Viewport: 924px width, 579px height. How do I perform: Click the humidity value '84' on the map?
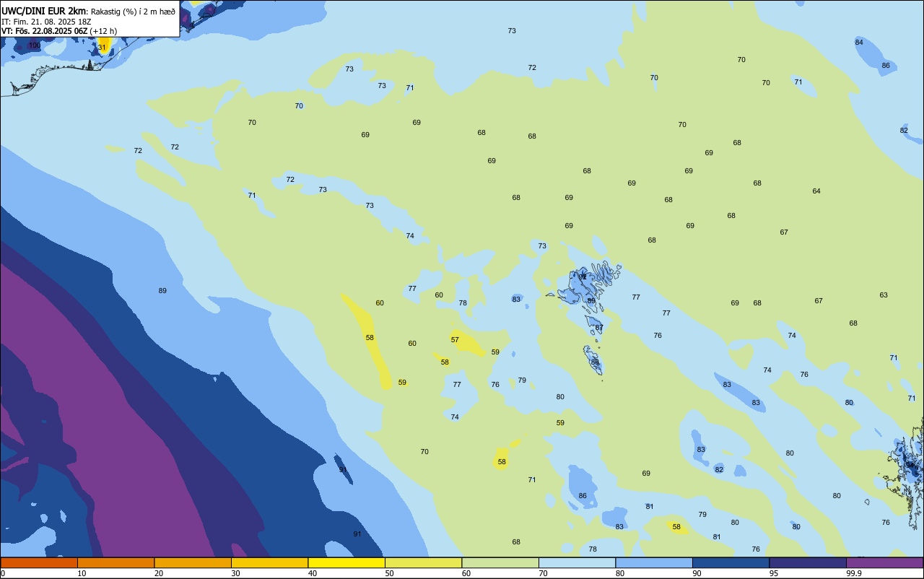point(859,43)
